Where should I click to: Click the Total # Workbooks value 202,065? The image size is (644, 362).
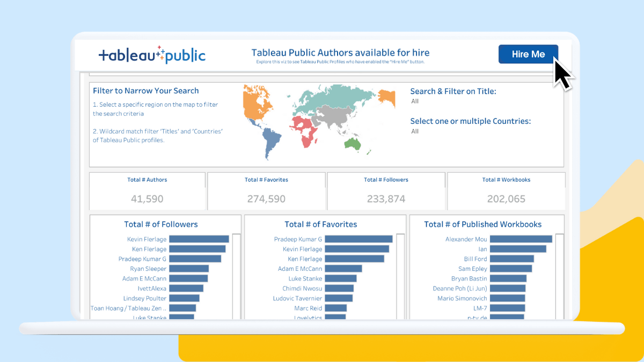click(506, 199)
